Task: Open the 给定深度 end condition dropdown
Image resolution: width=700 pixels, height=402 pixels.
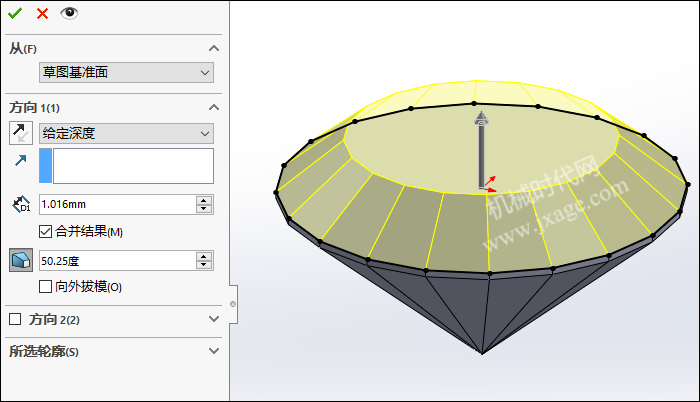Action: pyautogui.click(x=126, y=133)
